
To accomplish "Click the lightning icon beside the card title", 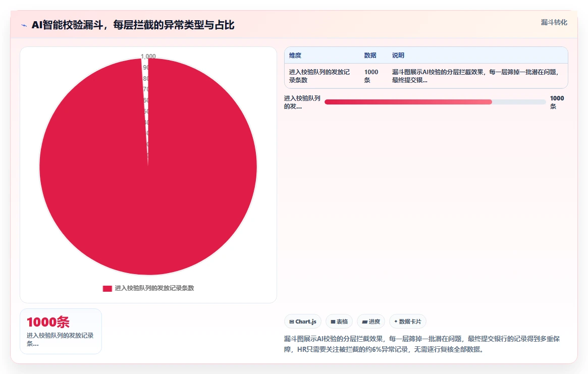I will 24,26.
